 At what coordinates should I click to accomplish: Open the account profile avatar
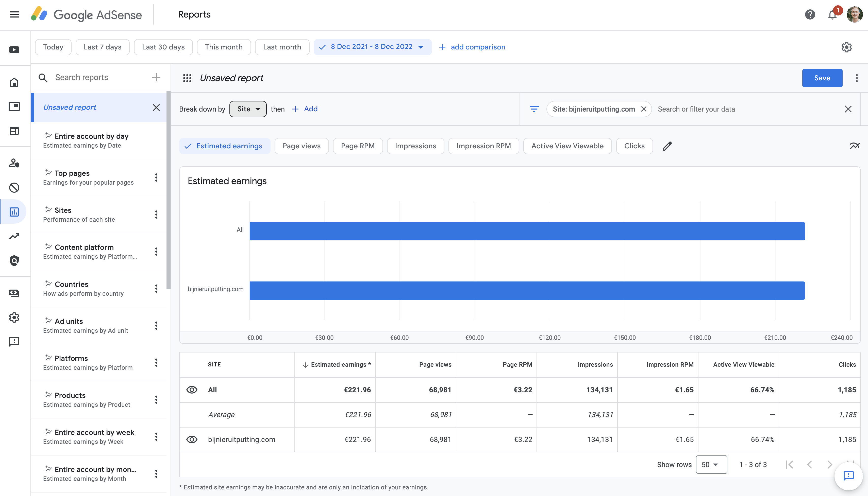point(855,15)
